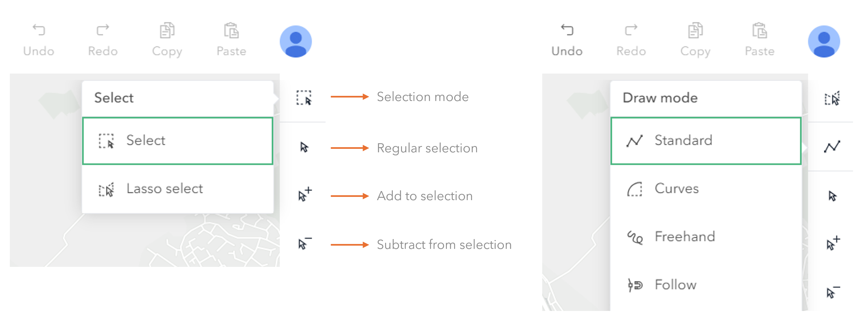Click the Selection mode icon beside Select popup
The width and height of the screenshot is (868, 324).
point(304,98)
